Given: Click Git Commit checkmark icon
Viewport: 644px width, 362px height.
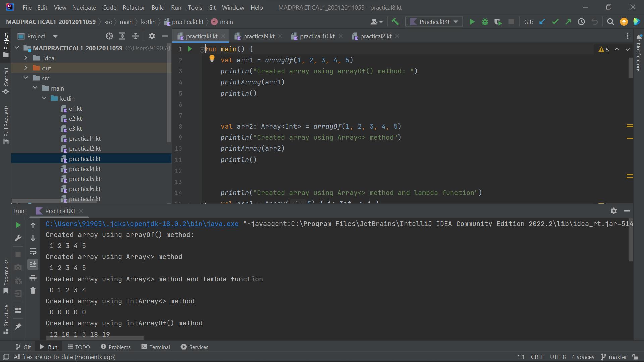Looking at the screenshot, I should pos(555,22).
